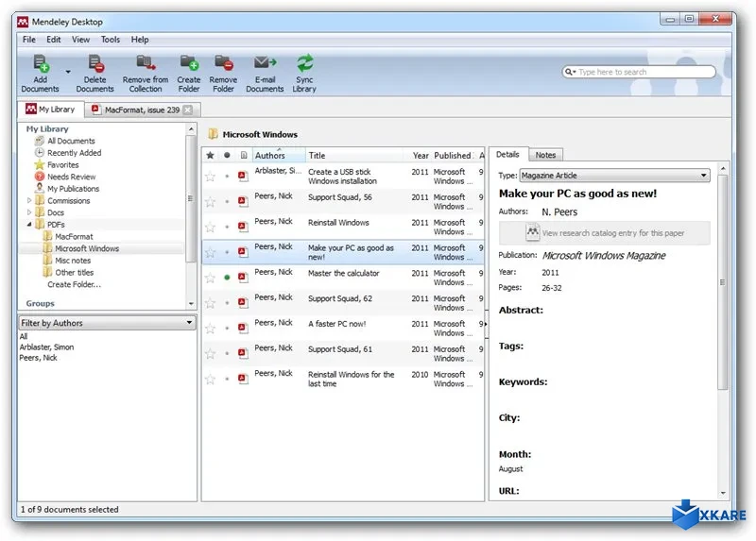Click the Add Documents toolbar icon
The image size is (756, 541).
point(41,64)
